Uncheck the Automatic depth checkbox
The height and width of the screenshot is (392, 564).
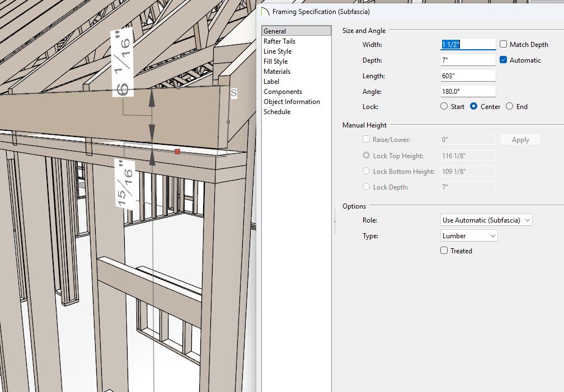[504, 60]
